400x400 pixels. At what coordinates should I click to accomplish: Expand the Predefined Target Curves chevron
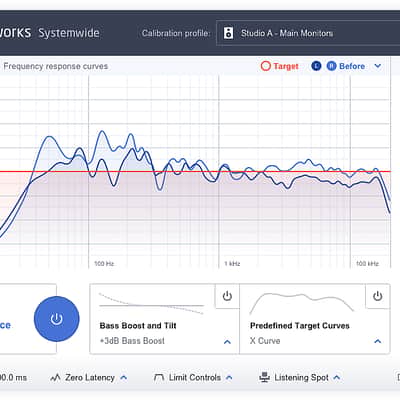pyautogui.click(x=378, y=341)
